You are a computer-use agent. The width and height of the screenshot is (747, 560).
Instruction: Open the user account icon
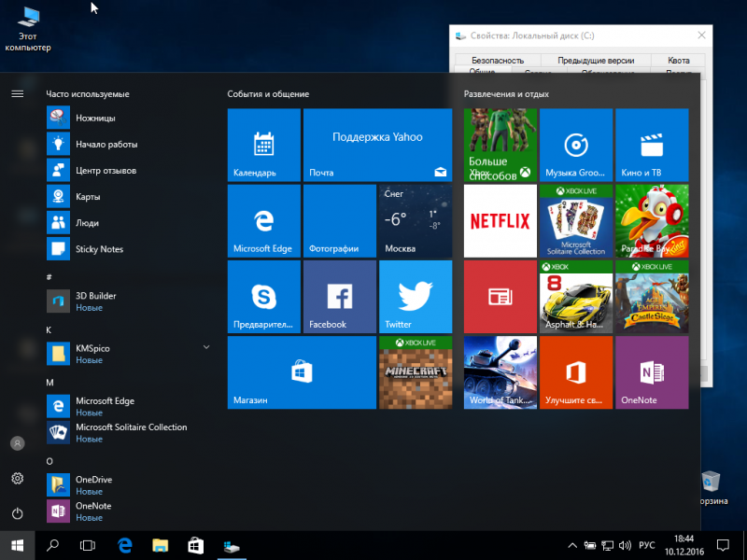click(18, 443)
